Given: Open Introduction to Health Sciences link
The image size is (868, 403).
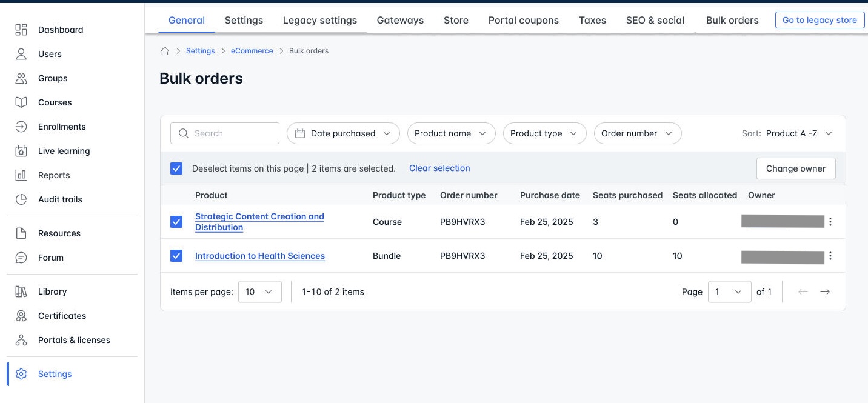Looking at the screenshot, I should (260, 256).
